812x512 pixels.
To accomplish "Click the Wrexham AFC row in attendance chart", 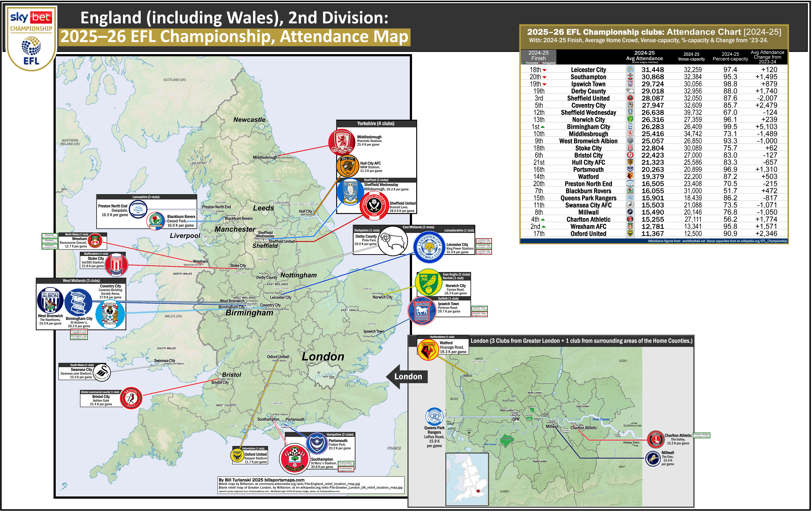I will point(654,226).
